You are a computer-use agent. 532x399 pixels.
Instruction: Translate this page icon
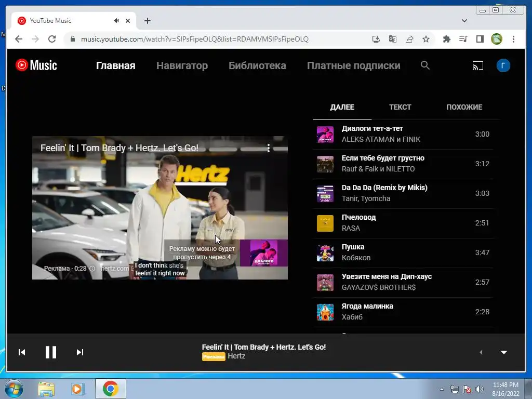[393, 39]
